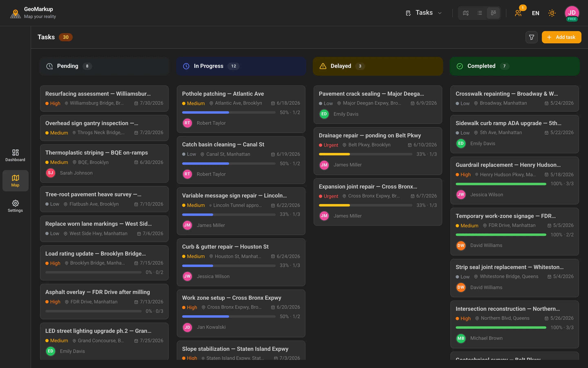This screenshot has height=368, width=588.
Task: Click Load rating update 0% progress bar
Action: point(93,272)
